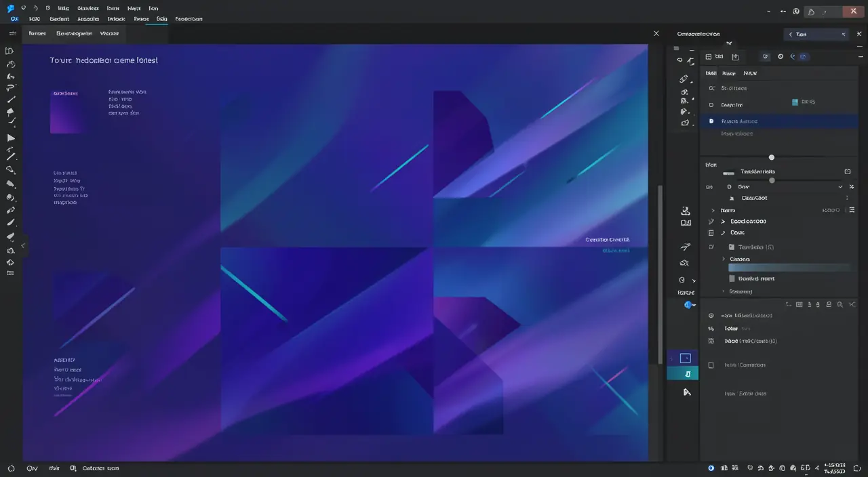Click the clock in the system tray
The image size is (868, 477).
834,468
